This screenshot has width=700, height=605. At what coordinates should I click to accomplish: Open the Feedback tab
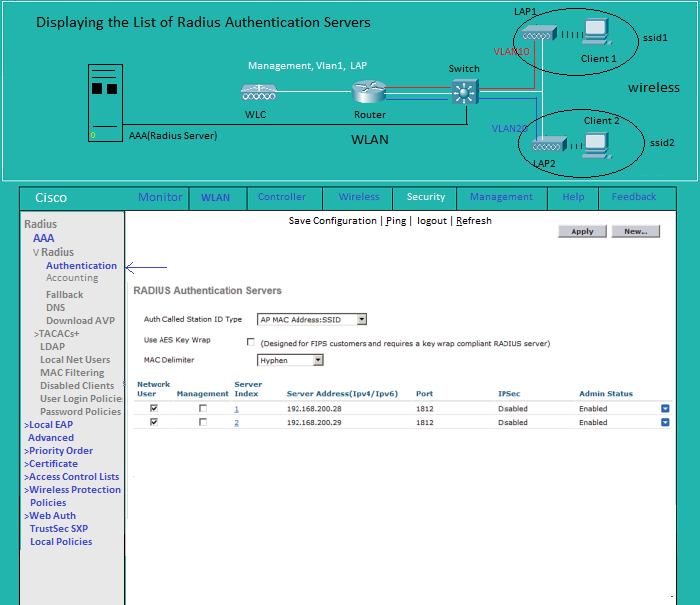point(634,197)
